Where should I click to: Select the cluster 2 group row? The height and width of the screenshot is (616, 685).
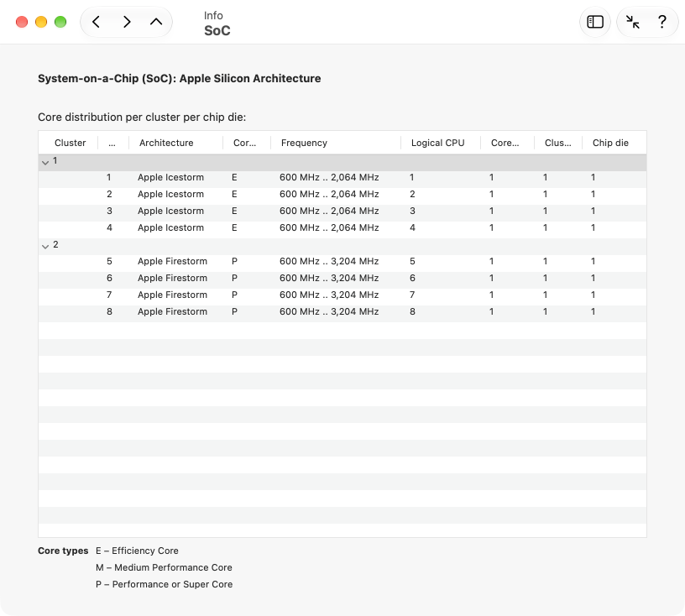342,247
